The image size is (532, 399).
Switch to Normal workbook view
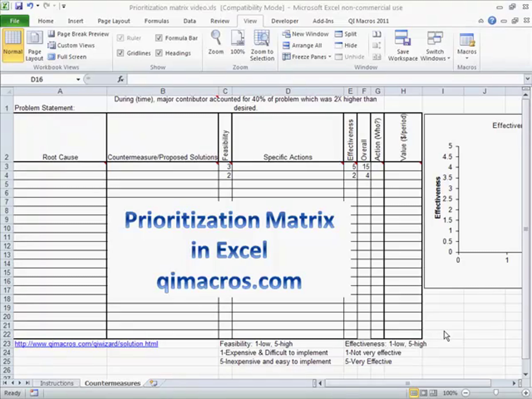point(13,45)
